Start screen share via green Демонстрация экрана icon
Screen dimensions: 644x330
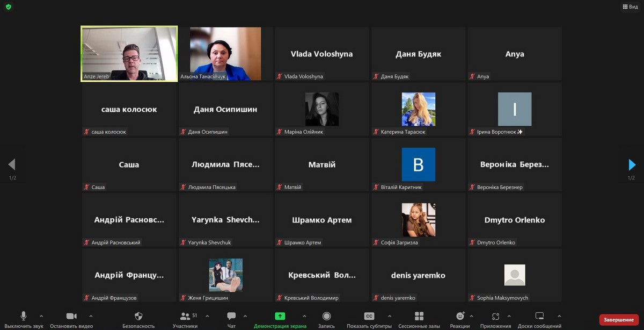(280, 316)
